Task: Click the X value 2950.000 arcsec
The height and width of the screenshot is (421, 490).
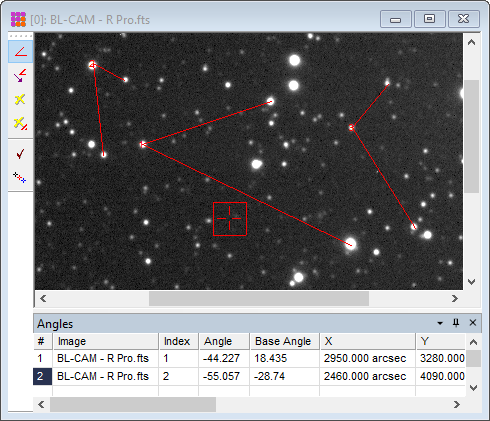Action: (365, 358)
